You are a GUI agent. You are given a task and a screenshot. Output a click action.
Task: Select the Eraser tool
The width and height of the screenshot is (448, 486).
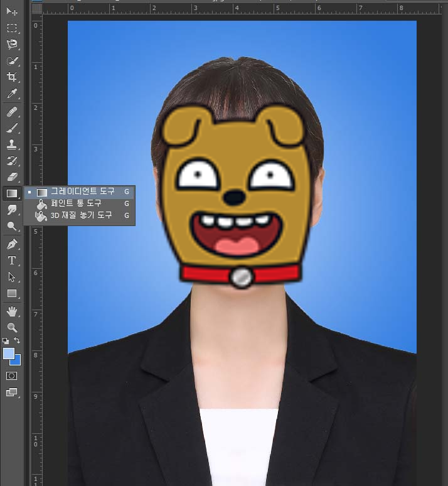(12, 177)
